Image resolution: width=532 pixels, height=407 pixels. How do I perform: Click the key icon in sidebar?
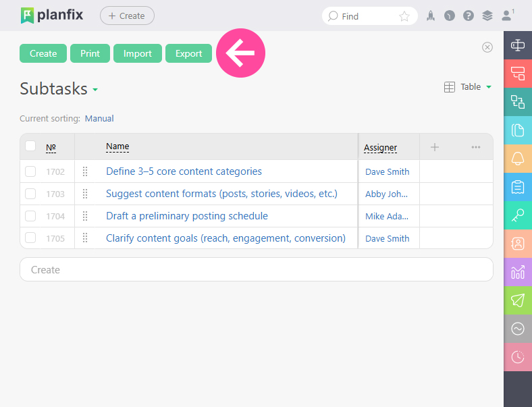[518, 215]
